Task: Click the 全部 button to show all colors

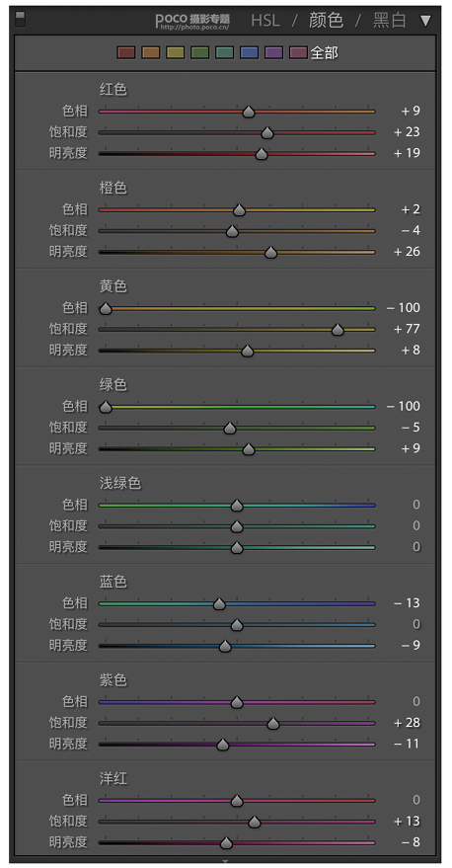Action: click(324, 53)
